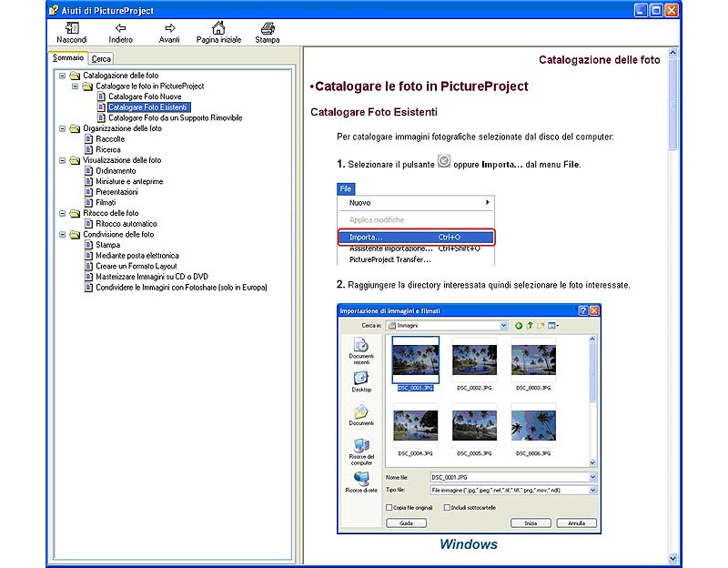Screen dimensions: 728x568
Task: Open the views menu icon in dialog
Action: (553, 326)
